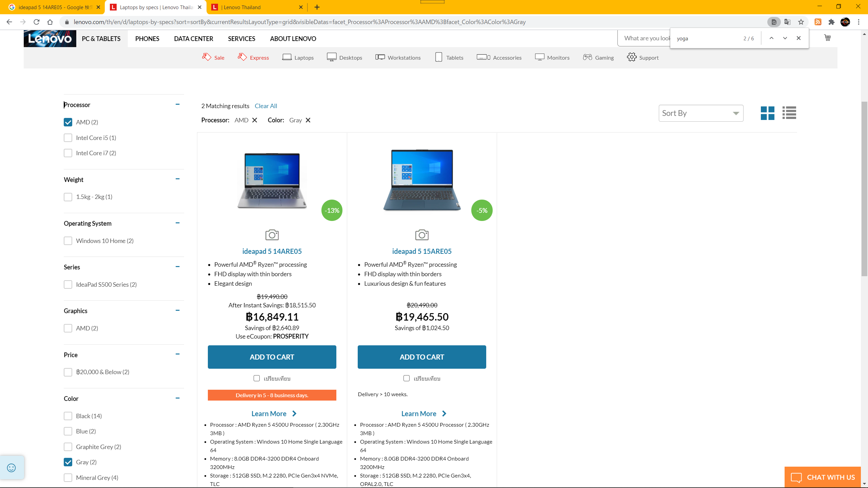
Task: Open the Gaming category
Action: 598,57
